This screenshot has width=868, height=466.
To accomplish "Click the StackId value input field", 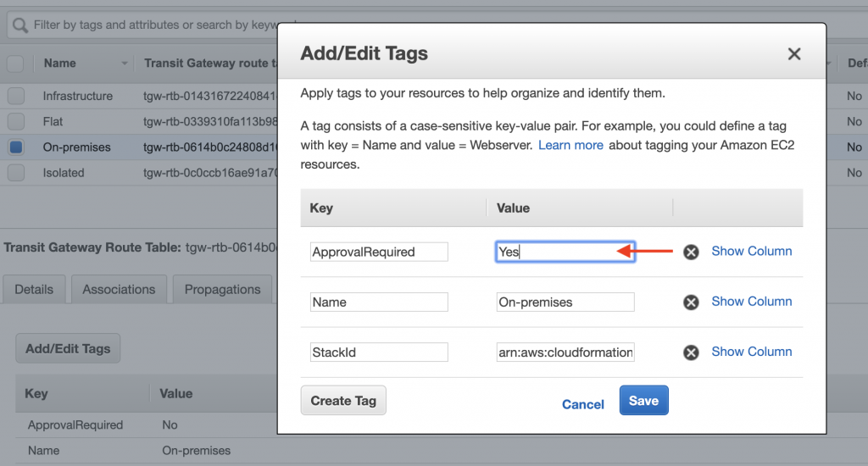I will click(x=565, y=352).
